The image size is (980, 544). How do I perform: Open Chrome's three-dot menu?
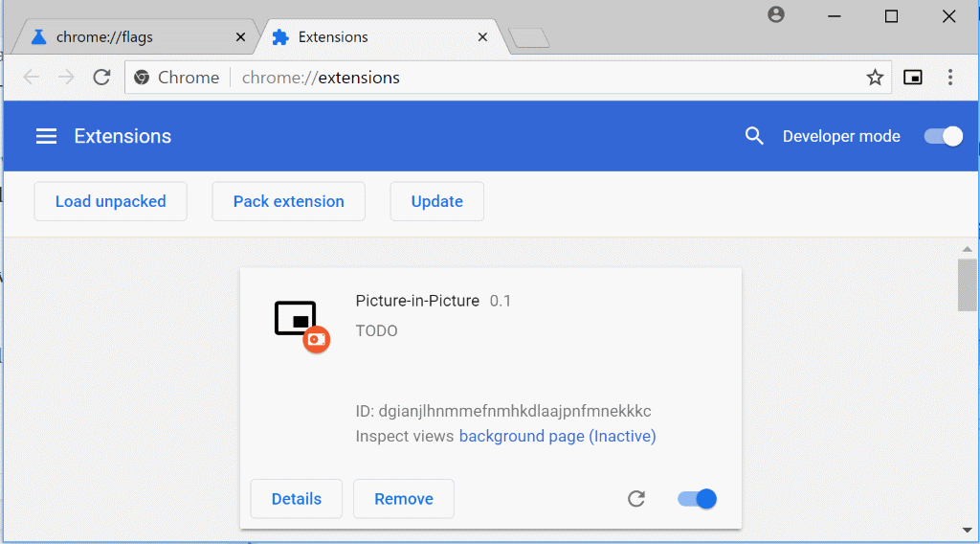pyautogui.click(x=950, y=78)
